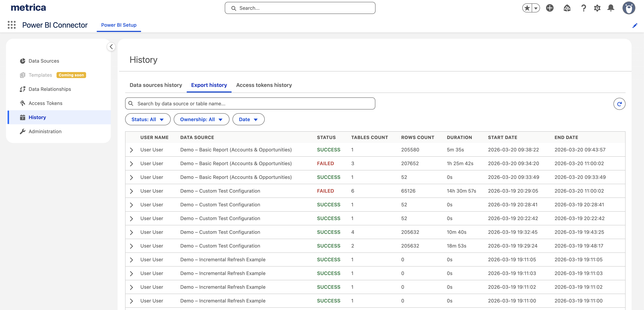Click the edit page pencil icon
Screen dimensions: 644x310
tap(635, 25)
